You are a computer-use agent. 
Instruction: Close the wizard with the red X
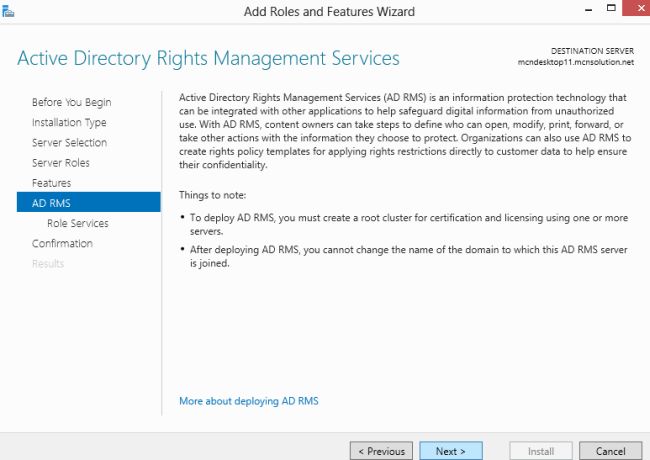tap(636, 8)
